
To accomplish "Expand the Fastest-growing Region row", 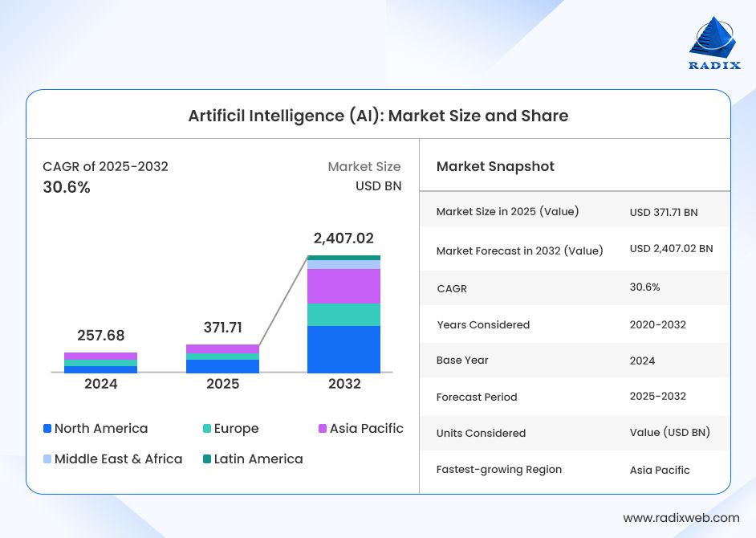I will (x=498, y=469).
